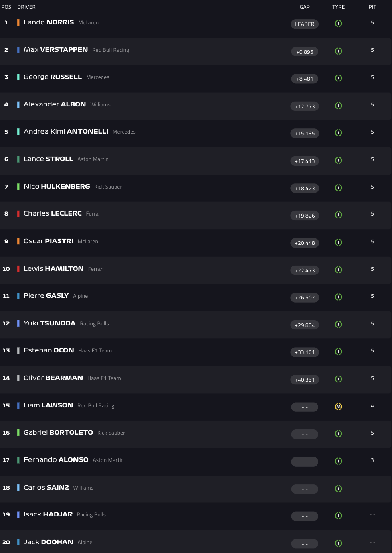Viewport: 392px width, 553px height.
Task: Click Jack Doohan's tyre icon
Action: [x=338, y=543]
